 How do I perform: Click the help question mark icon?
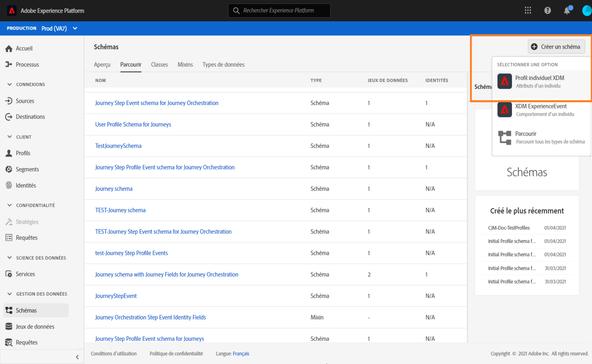click(547, 10)
